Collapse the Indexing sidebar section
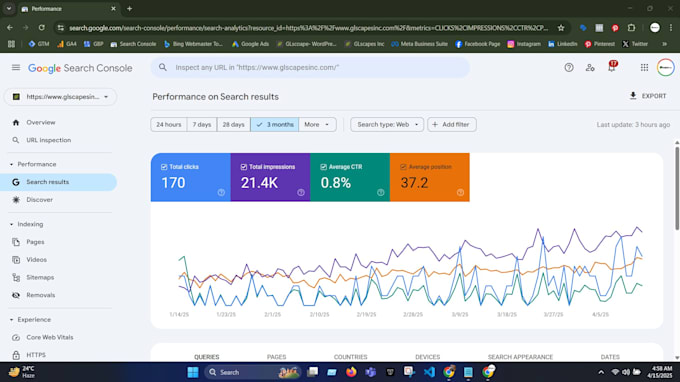Image resolution: width=680 pixels, height=382 pixels. click(x=11, y=224)
